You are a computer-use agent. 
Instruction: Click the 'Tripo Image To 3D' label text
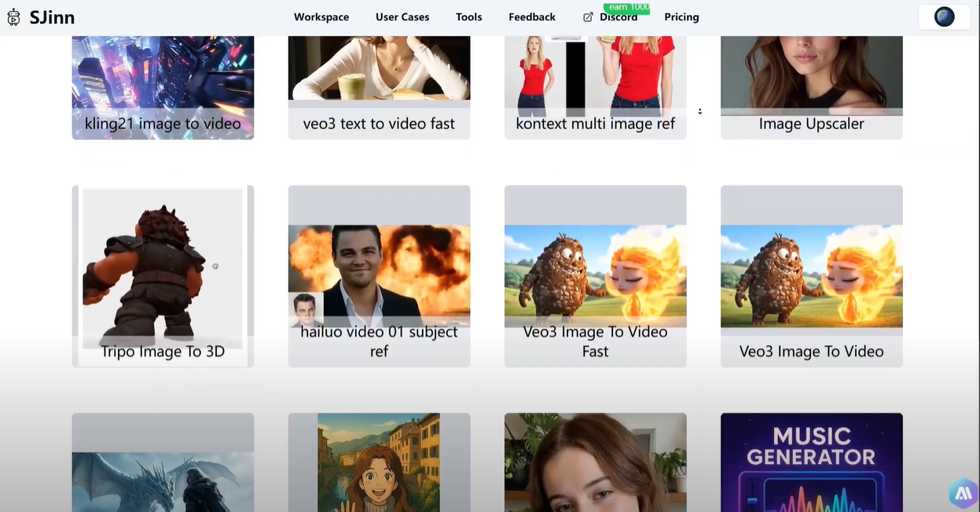coord(163,352)
